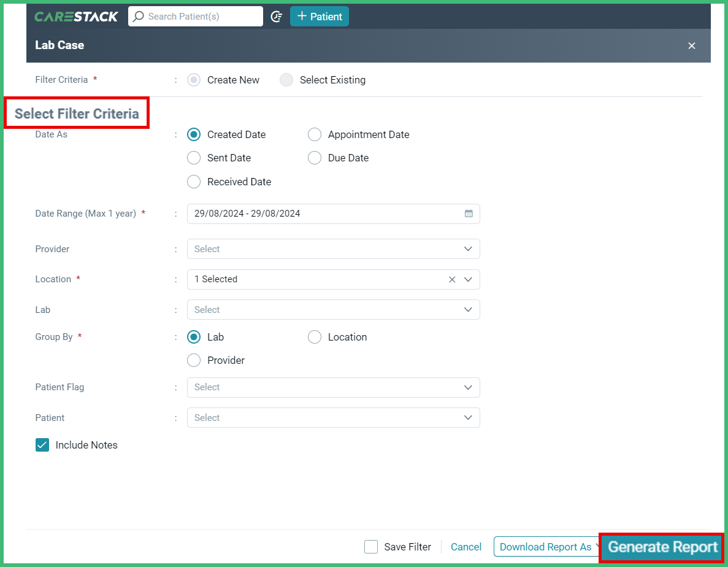Select the Appointment Date radio option

pyautogui.click(x=315, y=134)
